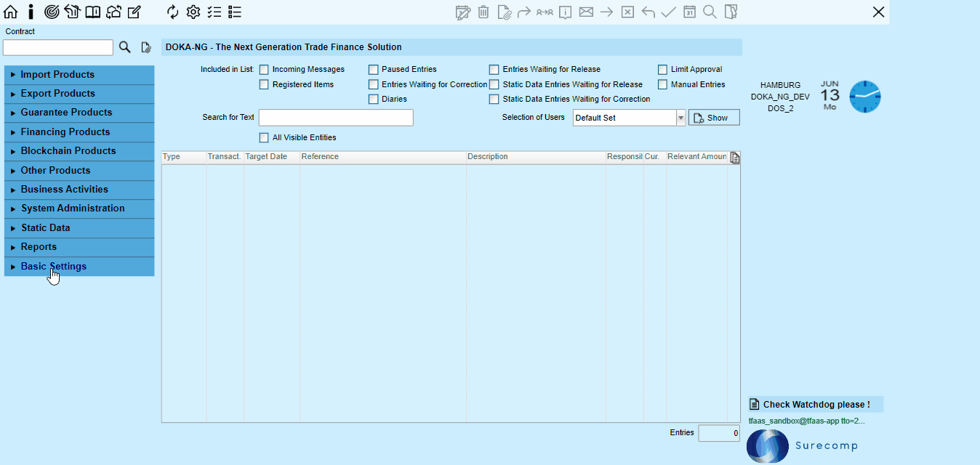Click the straight right arrow icon

coord(607,12)
